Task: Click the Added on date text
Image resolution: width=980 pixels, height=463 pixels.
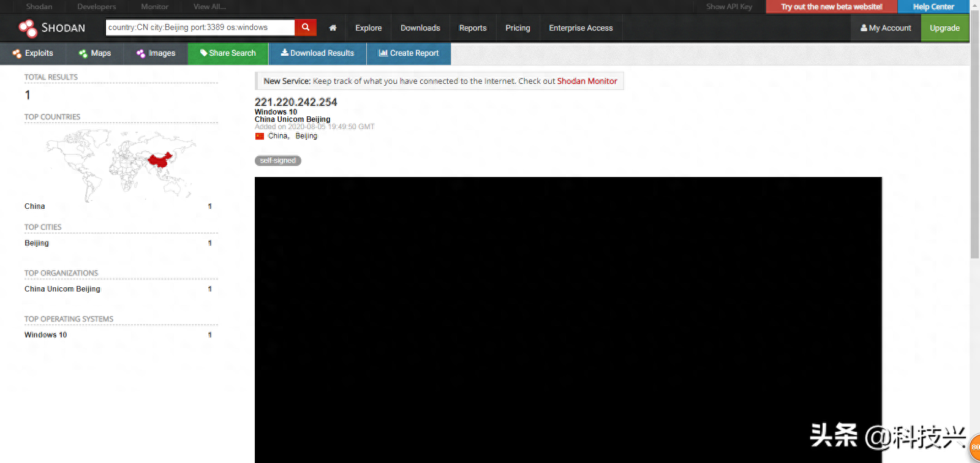Action: click(x=315, y=127)
